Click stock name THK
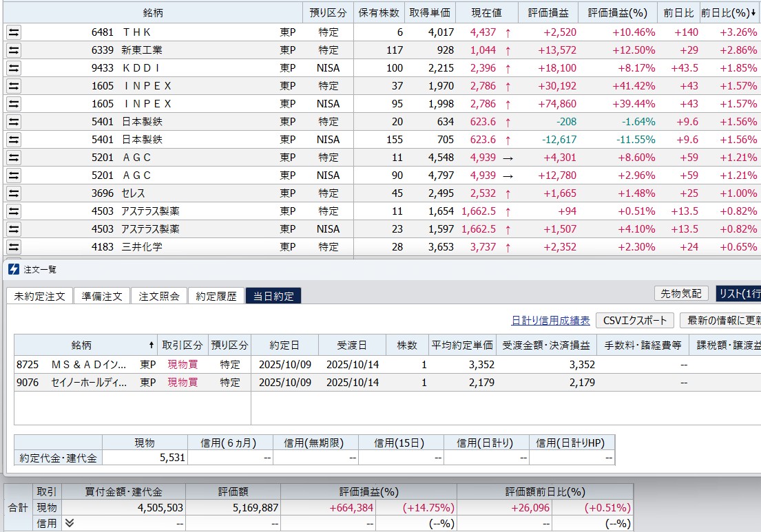The image size is (761, 532). point(136,32)
